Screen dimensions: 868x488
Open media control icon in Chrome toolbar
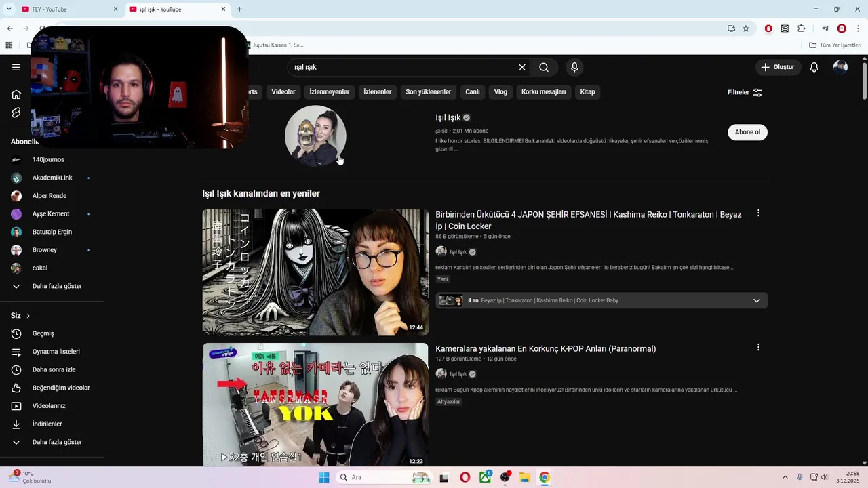click(x=825, y=28)
